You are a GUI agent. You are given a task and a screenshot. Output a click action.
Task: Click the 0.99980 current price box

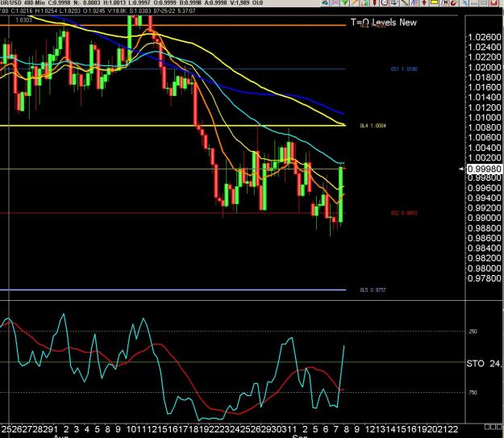click(x=484, y=169)
